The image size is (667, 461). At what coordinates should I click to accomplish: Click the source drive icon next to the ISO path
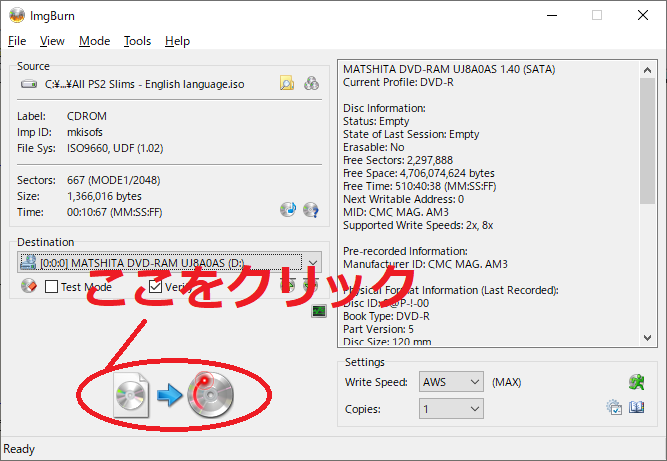(29, 84)
